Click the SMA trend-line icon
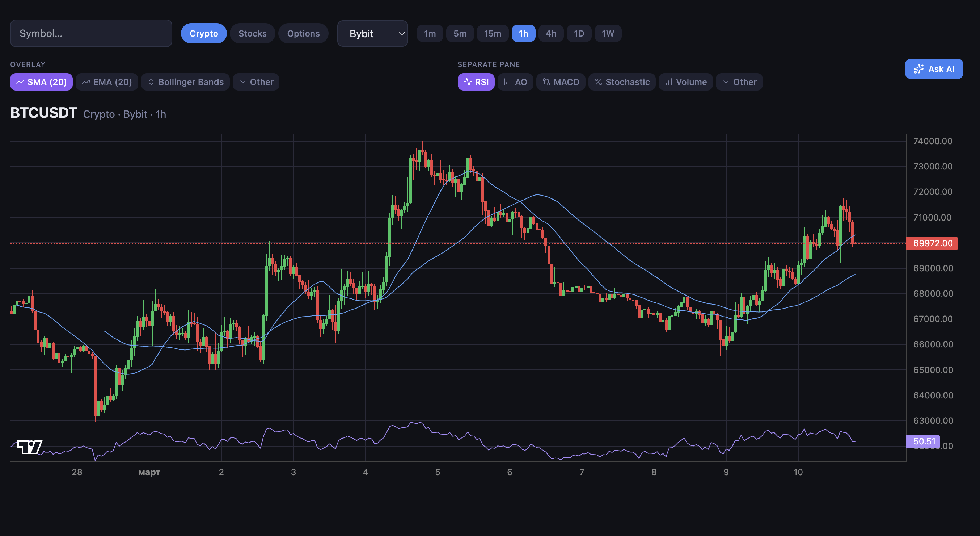This screenshot has height=536, width=980. tap(20, 82)
